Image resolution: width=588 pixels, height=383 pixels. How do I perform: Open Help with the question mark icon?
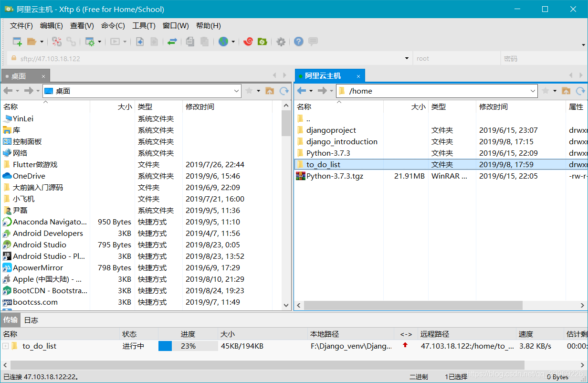tap(299, 42)
